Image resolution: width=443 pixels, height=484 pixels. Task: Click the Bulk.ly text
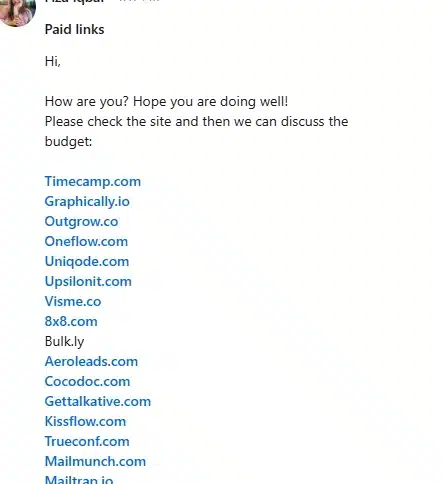pos(64,342)
